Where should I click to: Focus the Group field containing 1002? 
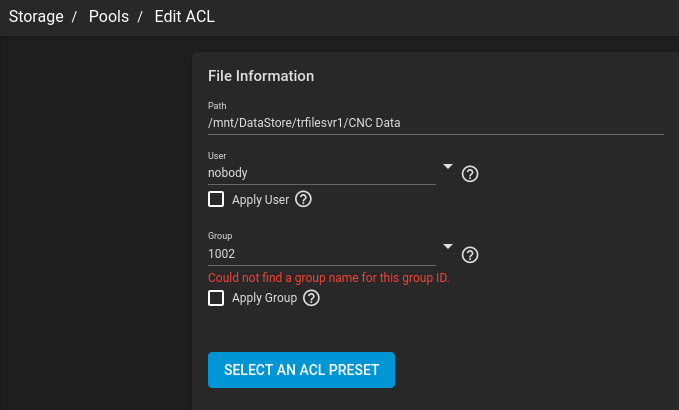point(320,254)
